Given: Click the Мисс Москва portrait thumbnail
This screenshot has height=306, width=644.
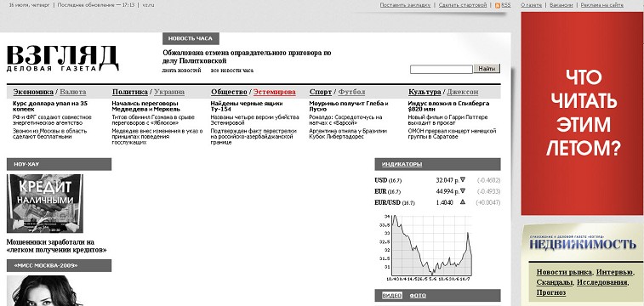Looking at the screenshot, I should (x=45, y=291).
